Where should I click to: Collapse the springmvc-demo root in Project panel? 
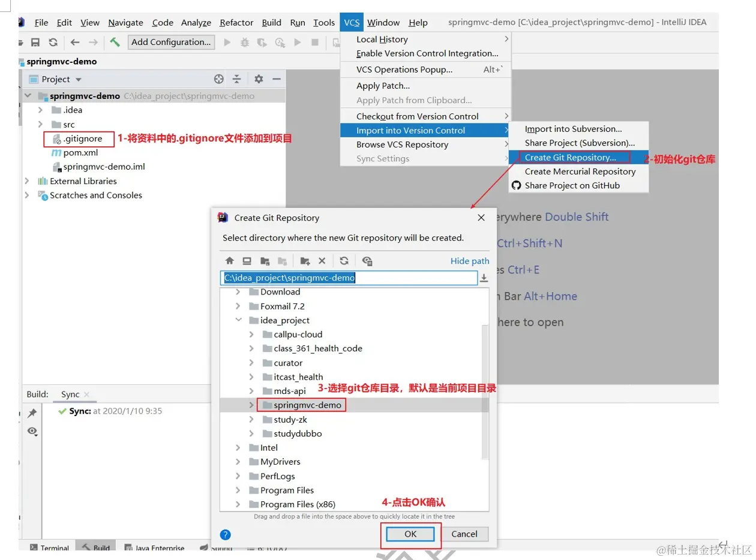coord(28,96)
